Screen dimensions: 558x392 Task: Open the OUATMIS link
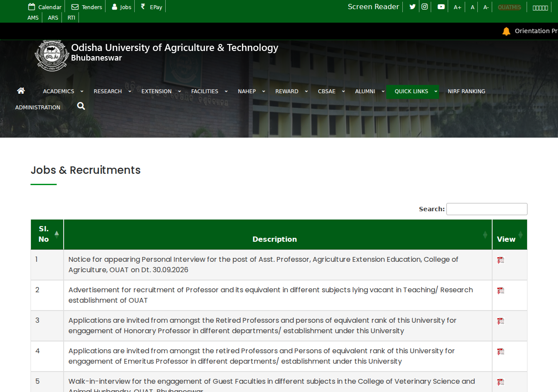[x=509, y=7]
